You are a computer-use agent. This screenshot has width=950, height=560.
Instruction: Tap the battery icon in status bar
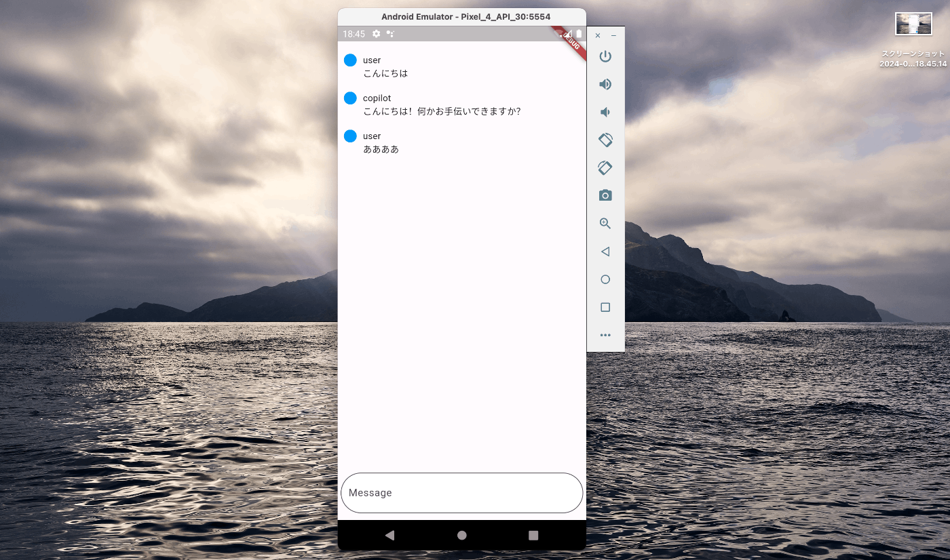579,34
